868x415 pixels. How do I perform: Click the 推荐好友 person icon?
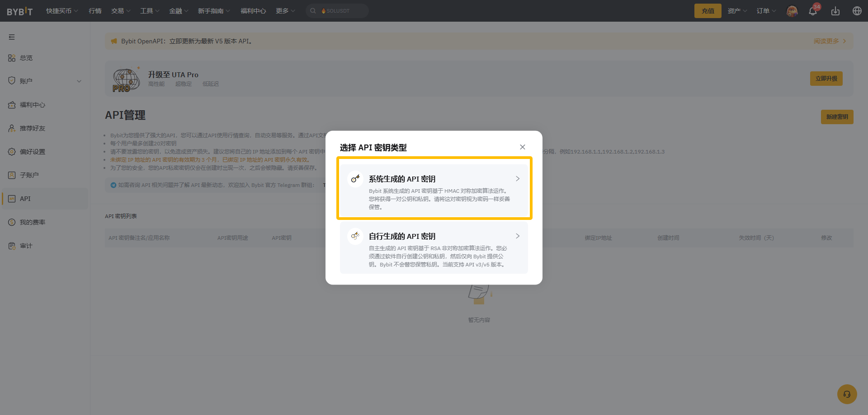point(12,128)
